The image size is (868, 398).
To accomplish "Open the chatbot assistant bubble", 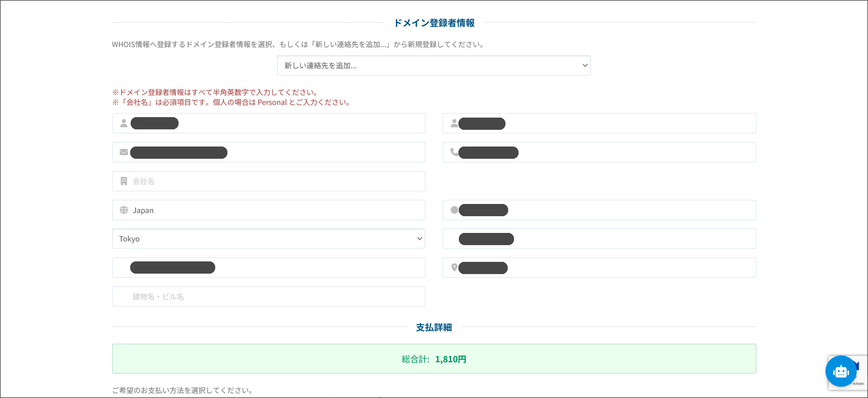I will pyautogui.click(x=840, y=371).
